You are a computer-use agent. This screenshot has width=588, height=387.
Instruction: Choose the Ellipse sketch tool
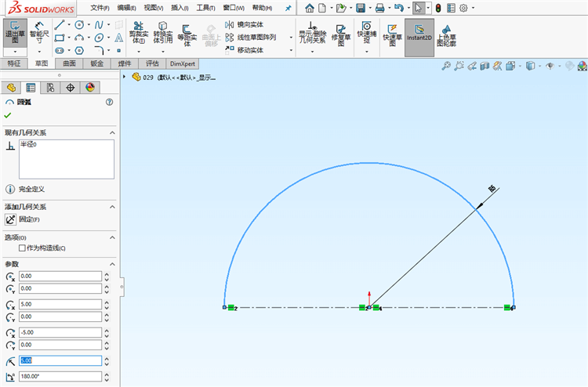tap(99, 38)
